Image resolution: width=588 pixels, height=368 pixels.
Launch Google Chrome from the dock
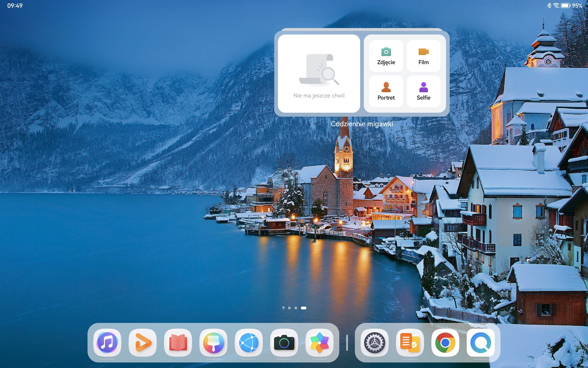pyautogui.click(x=445, y=343)
